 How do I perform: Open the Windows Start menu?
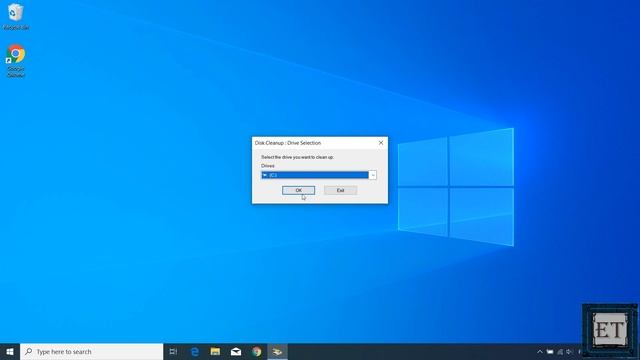(10, 351)
